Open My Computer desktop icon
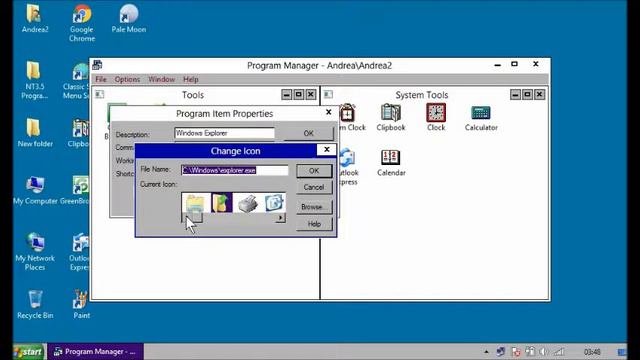The width and height of the screenshot is (640, 360). [x=35, y=190]
